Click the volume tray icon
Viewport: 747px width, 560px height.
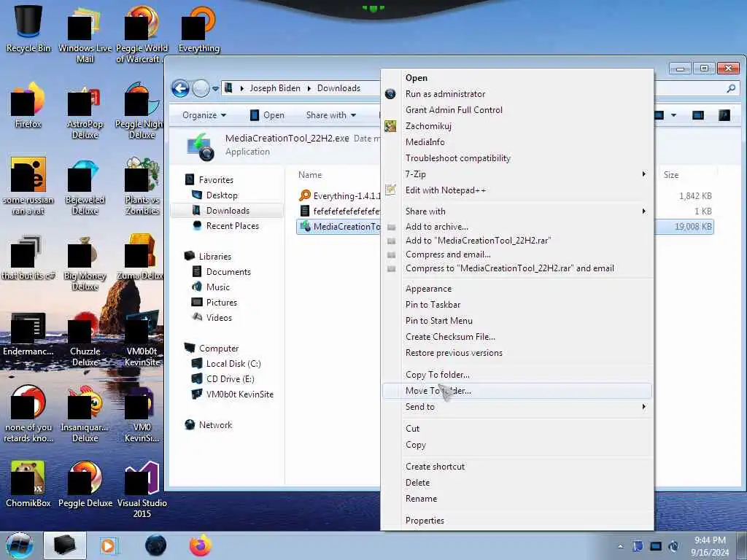pyautogui.click(x=673, y=546)
